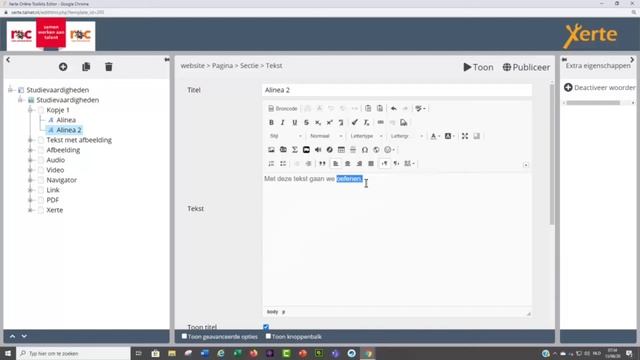Open the Broncode source view
The height and width of the screenshot is (360, 640).
[x=282, y=109]
